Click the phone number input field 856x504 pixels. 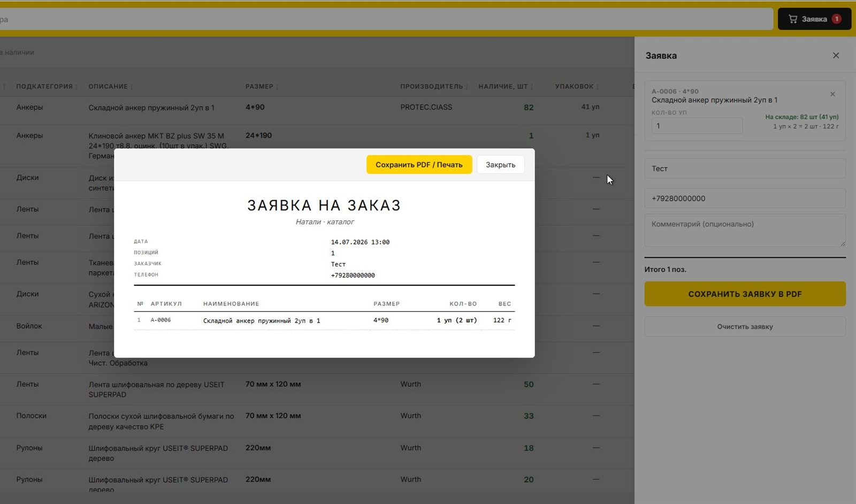(x=745, y=198)
